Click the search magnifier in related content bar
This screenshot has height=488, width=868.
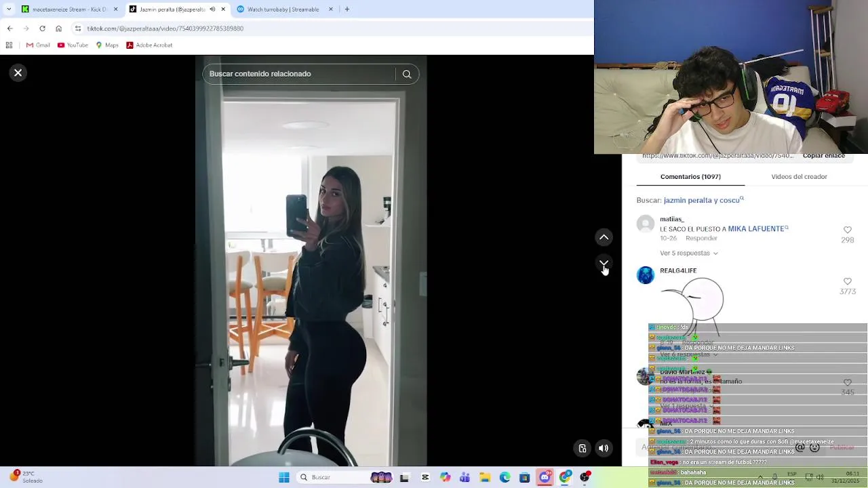point(407,74)
